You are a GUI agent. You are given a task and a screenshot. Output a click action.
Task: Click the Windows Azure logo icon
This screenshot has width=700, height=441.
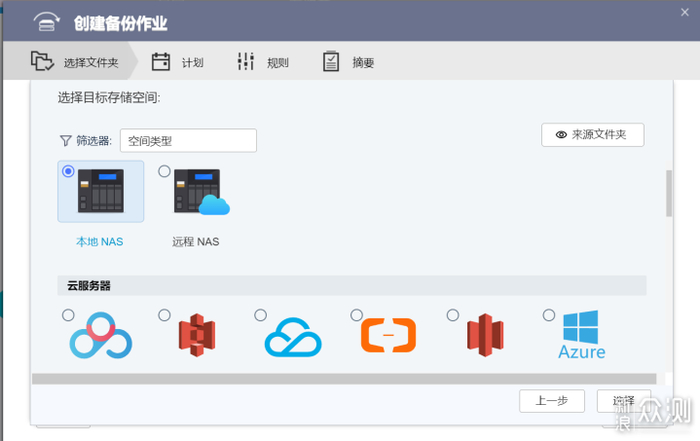coord(581,335)
